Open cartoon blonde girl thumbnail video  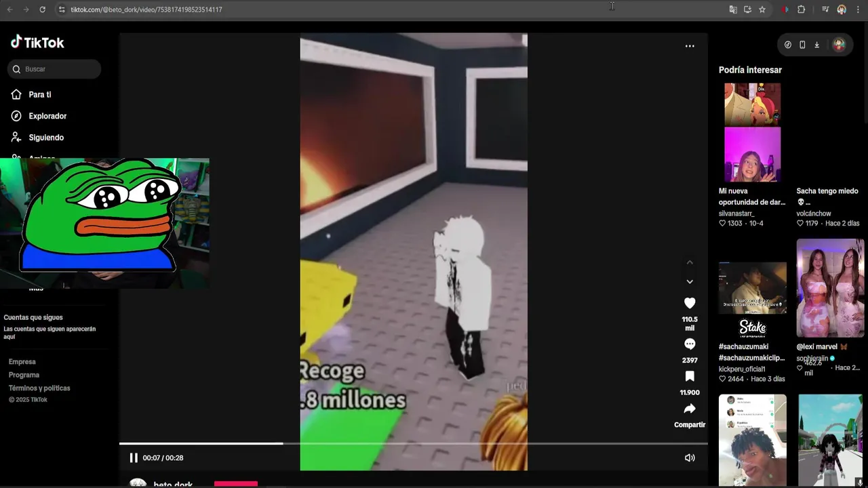pyautogui.click(x=752, y=104)
